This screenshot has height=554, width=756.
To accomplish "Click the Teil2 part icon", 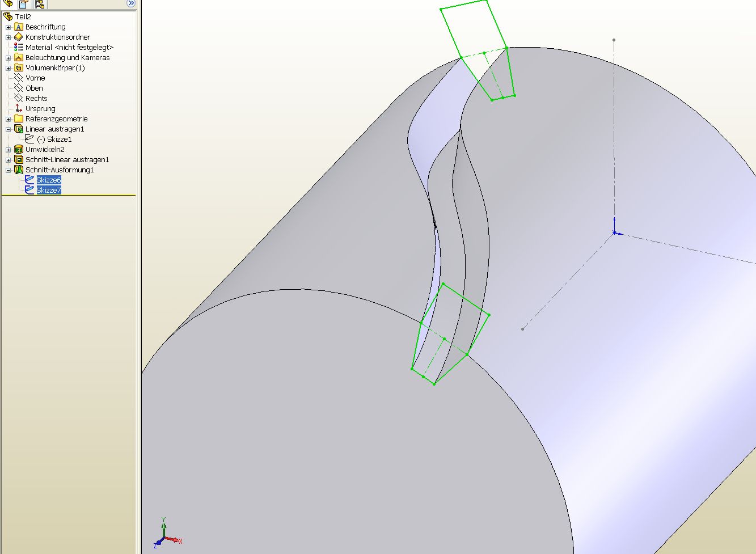I will [8, 16].
